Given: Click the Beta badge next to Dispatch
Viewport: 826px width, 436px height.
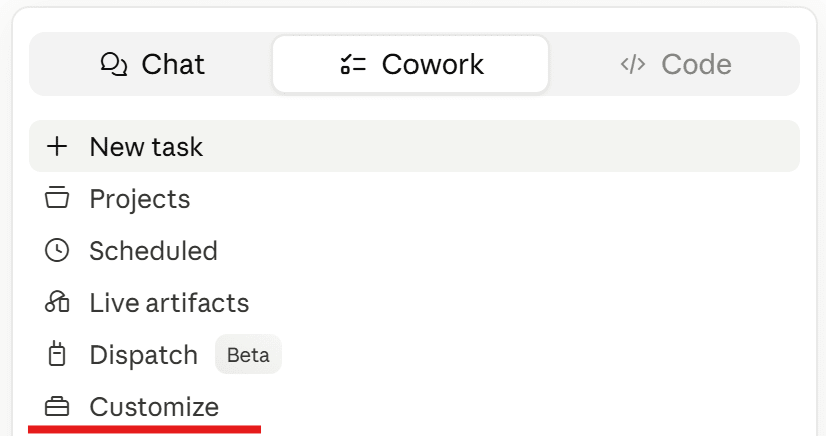Looking at the screenshot, I should 248,354.
